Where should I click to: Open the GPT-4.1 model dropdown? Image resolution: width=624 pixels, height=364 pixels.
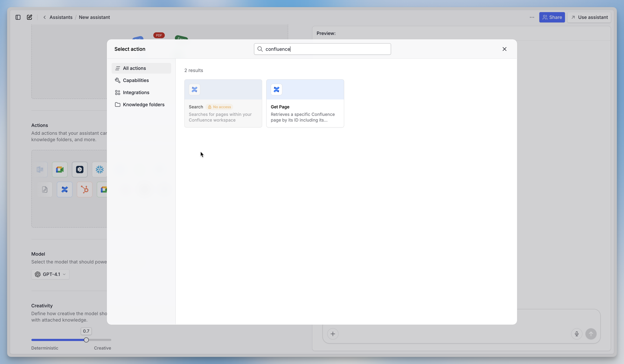coord(50,274)
